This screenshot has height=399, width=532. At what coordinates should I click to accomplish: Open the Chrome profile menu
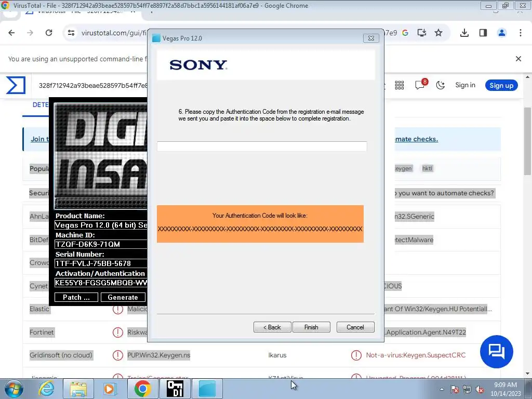[x=501, y=33]
